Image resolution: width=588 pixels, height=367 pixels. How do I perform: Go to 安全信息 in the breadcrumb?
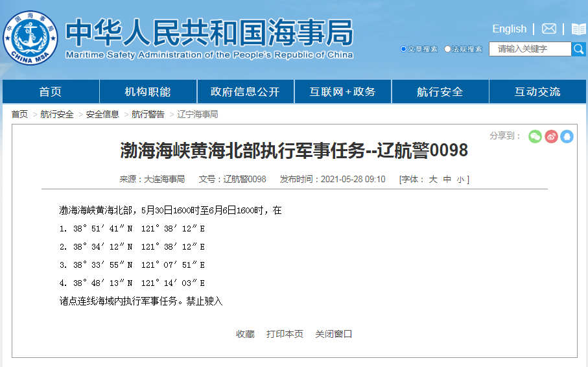pos(102,115)
